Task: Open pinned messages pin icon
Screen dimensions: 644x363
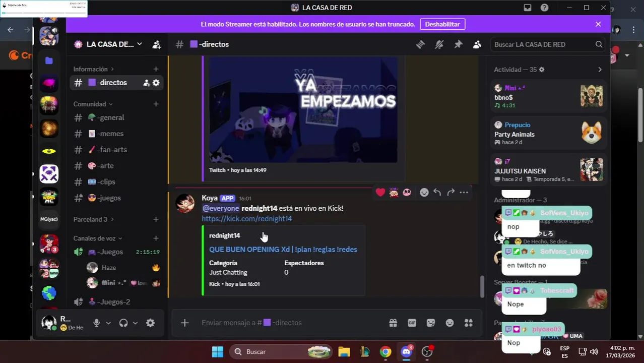Action: [x=458, y=44]
